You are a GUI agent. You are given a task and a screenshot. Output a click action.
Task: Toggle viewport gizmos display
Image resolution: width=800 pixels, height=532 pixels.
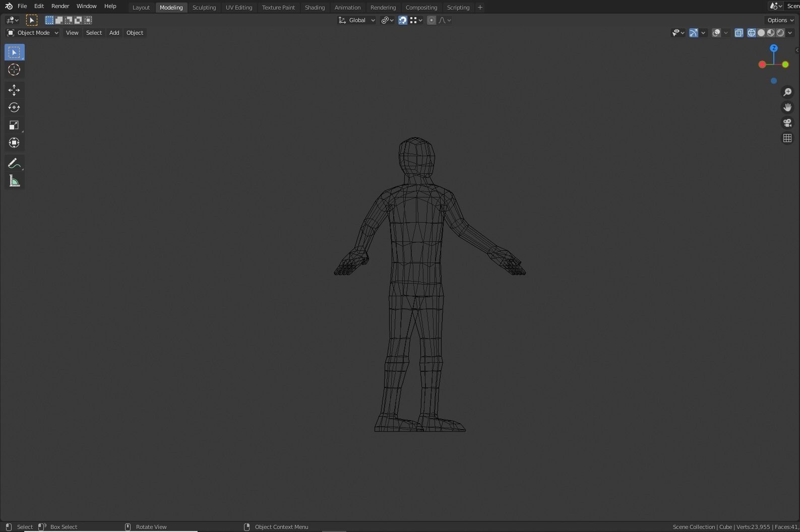click(694, 33)
